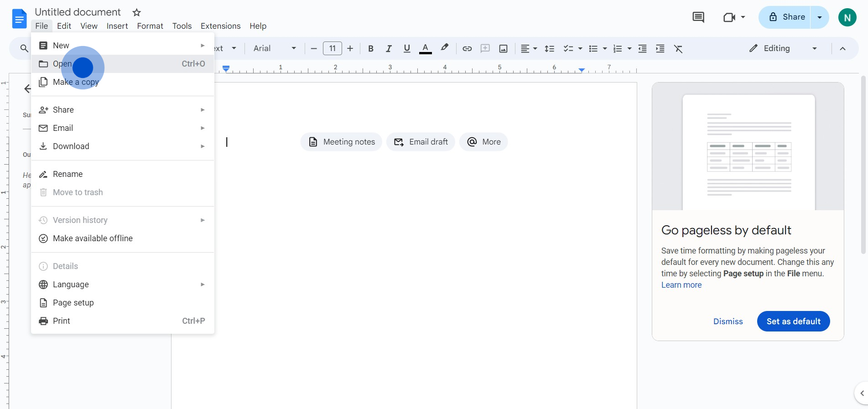Star the Untitled document

pos(136,12)
